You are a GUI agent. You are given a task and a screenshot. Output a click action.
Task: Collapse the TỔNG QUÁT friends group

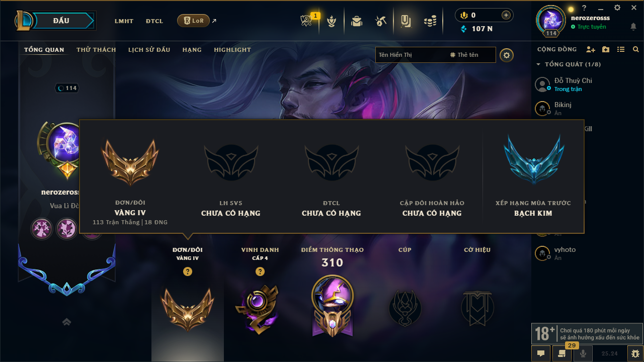[x=569, y=64]
